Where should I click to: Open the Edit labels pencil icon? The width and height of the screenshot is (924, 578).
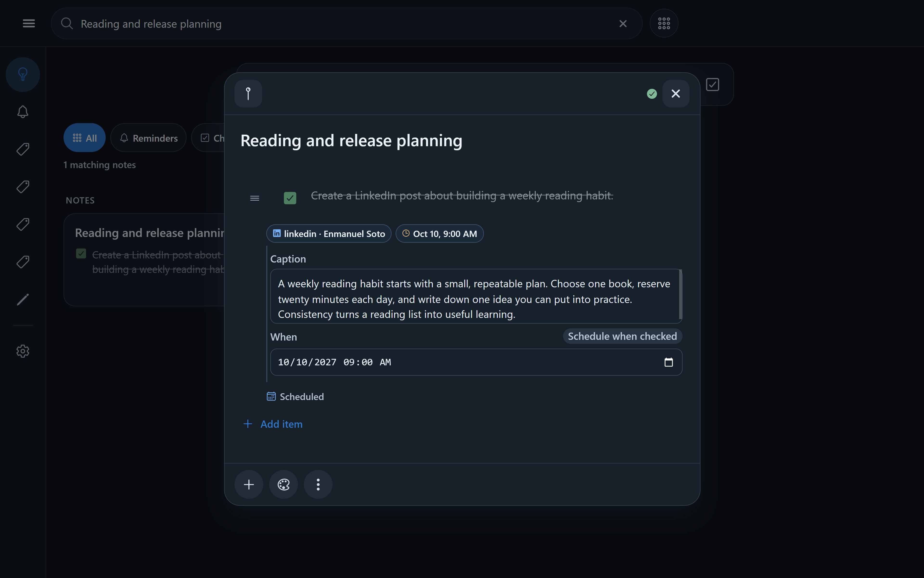point(23,299)
